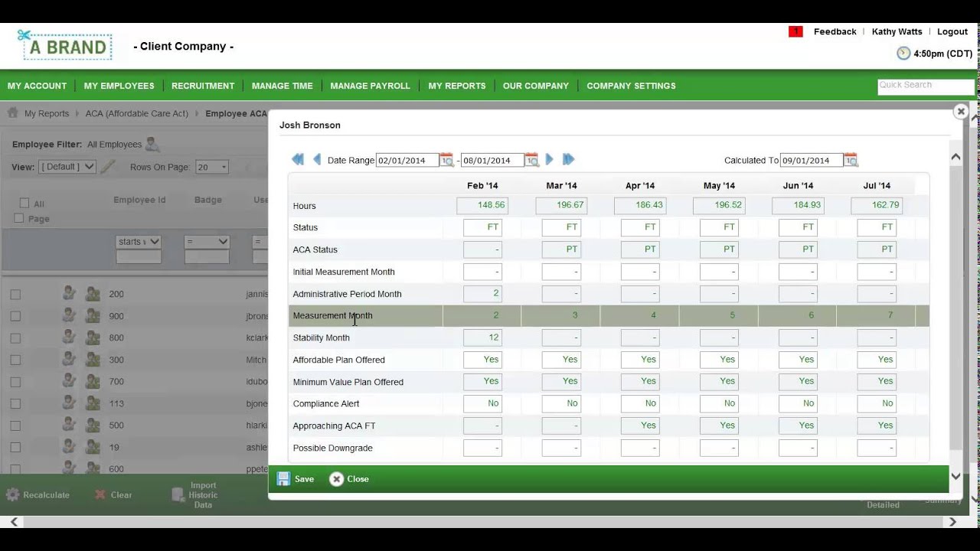Open calendar for Calculated To date
This screenshot has height=551, width=980.
[851, 160]
